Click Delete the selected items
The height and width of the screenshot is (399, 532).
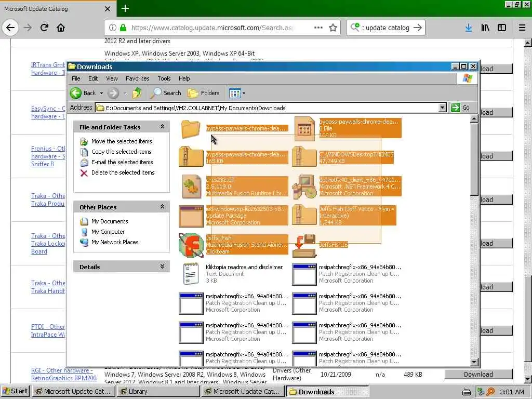[123, 172]
